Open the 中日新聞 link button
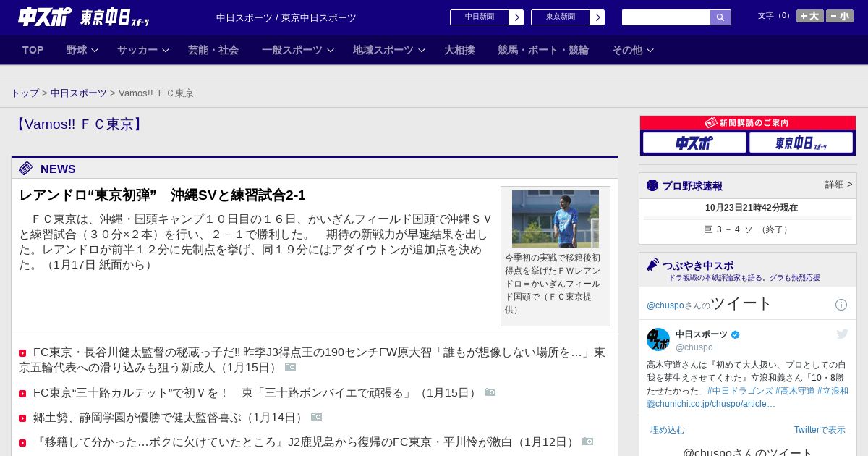 click(480, 17)
